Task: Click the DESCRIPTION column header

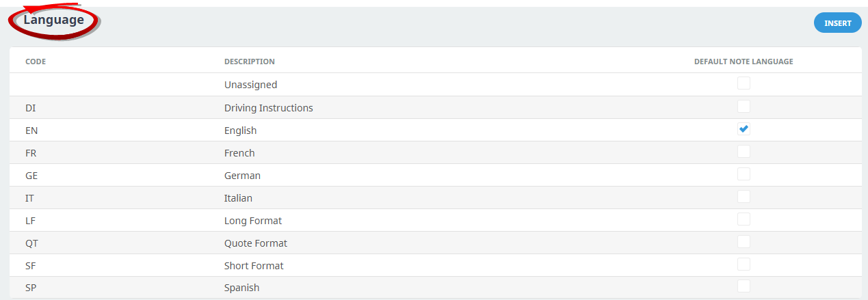Action: click(249, 62)
